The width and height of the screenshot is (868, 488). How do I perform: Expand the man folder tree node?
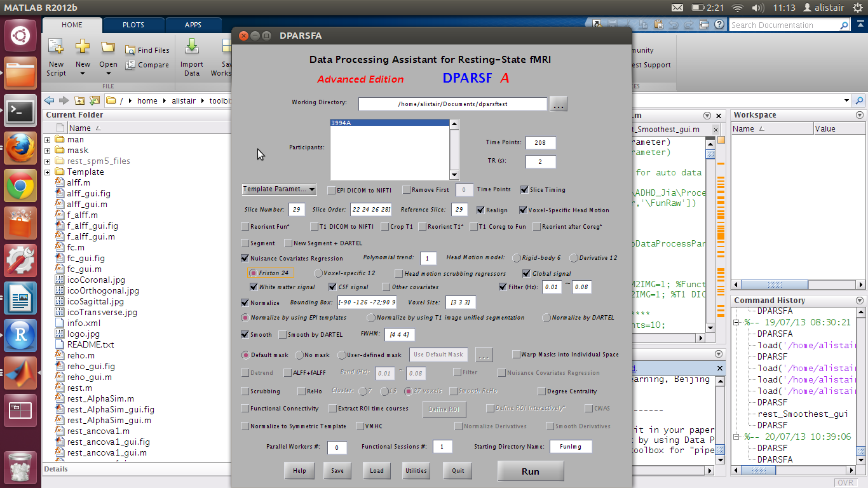[x=48, y=140]
